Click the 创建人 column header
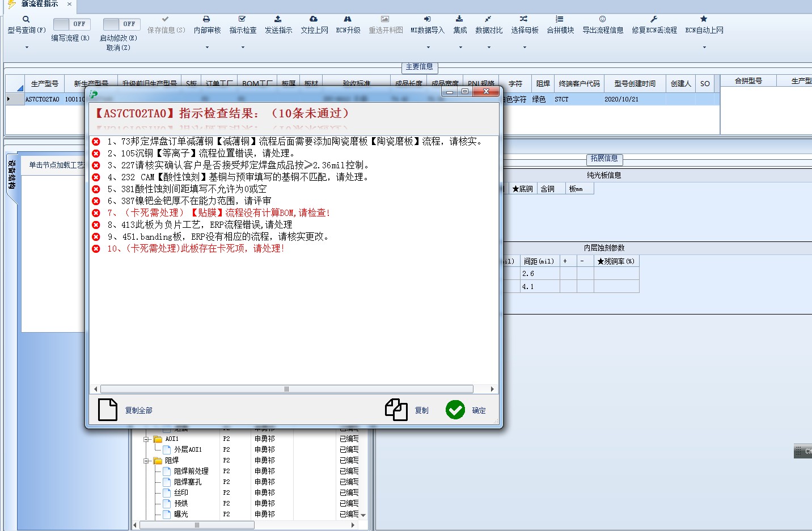Screen dimensions: 812x531 coord(680,83)
